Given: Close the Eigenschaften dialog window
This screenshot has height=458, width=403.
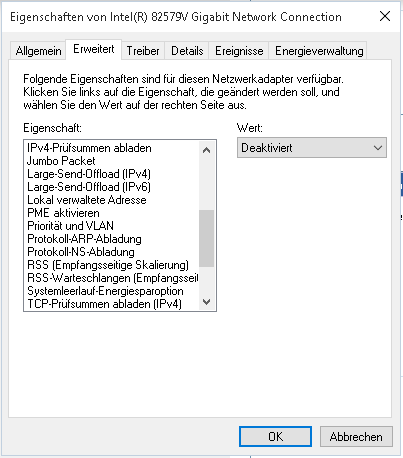Looking at the screenshot, I should click(385, 16).
